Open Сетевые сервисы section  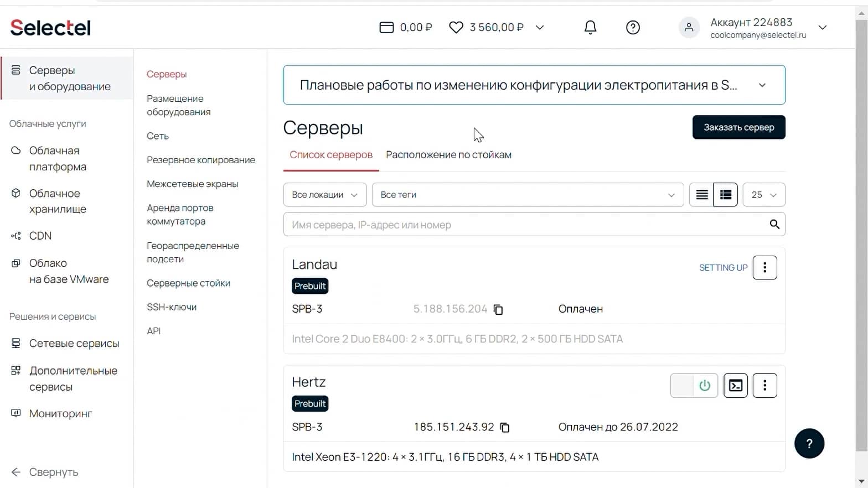click(x=74, y=344)
